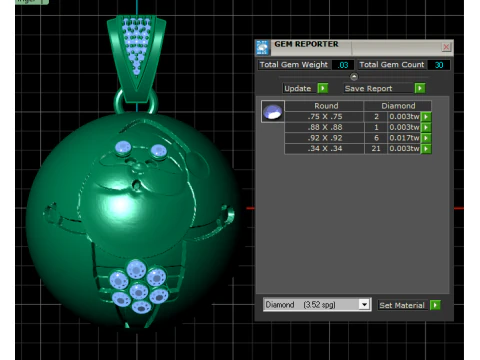Click the pave gems on the pendant bail
480x360 pixels.
(136, 45)
